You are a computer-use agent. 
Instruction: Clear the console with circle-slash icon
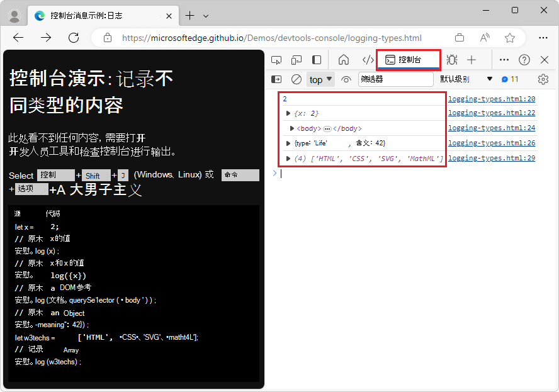click(x=296, y=79)
